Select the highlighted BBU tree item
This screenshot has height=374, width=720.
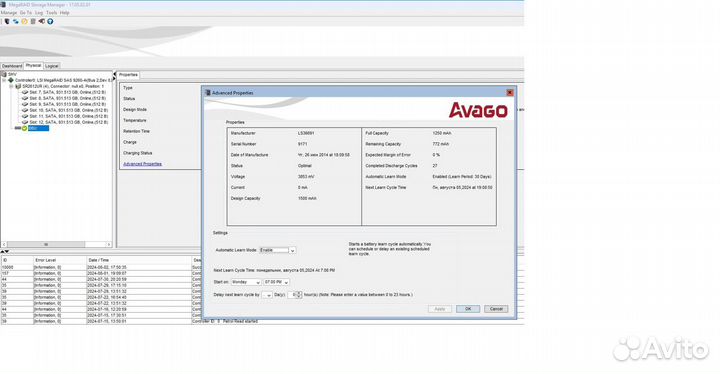(38, 128)
